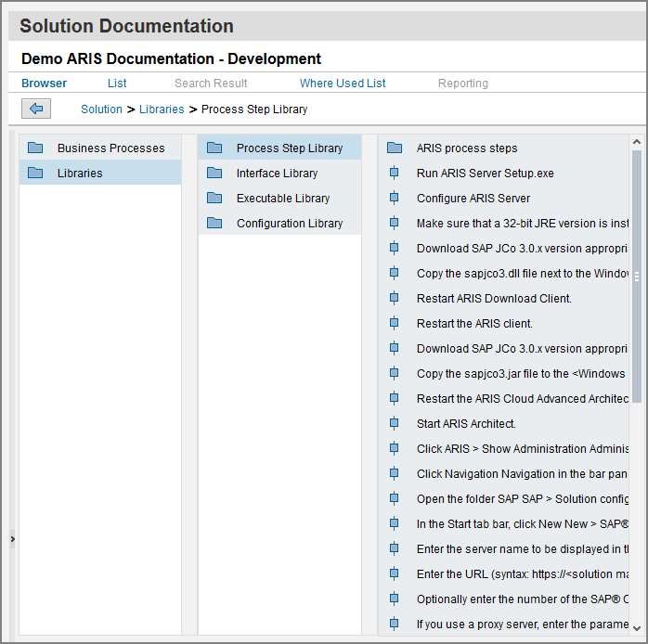Select Process Step Library entry in second column
The height and width of the screenshot is (644, 648).
pyautogui.click(x=279, y=148)
